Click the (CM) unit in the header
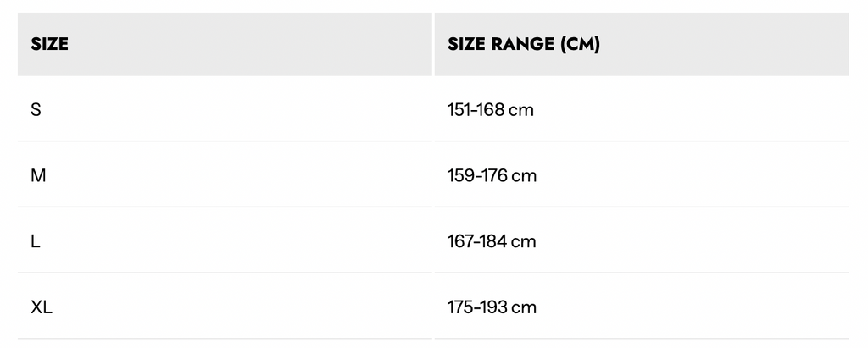Viewport: 868px width, 348px height. 580,44
